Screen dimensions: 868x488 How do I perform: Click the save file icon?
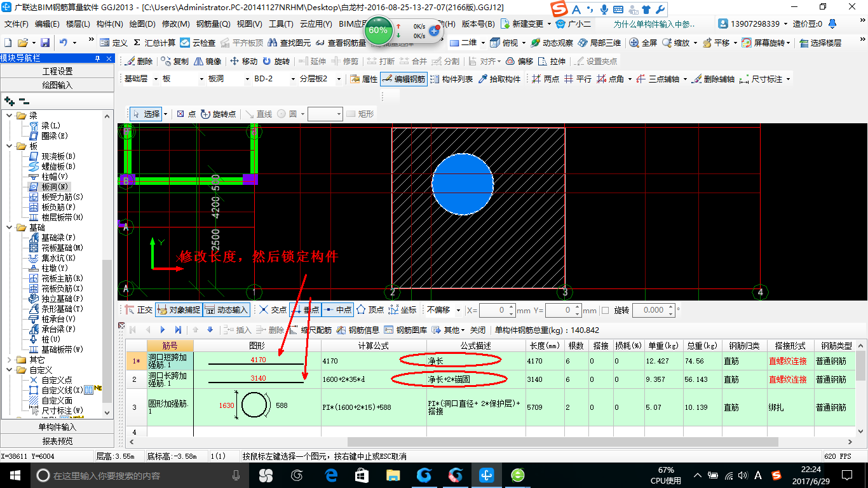45,43
